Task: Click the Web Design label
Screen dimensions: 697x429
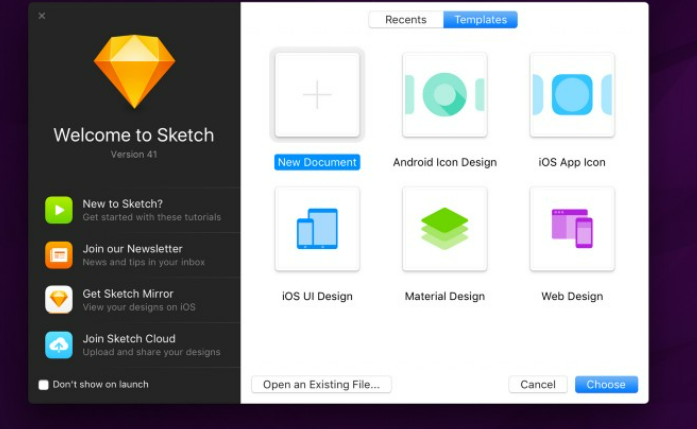Action: pos(572,296)
